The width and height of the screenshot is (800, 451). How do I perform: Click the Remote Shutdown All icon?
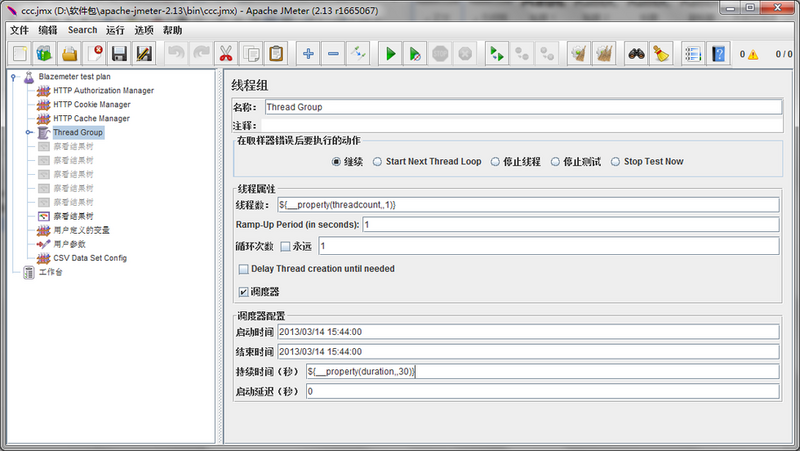pos(547,54)
